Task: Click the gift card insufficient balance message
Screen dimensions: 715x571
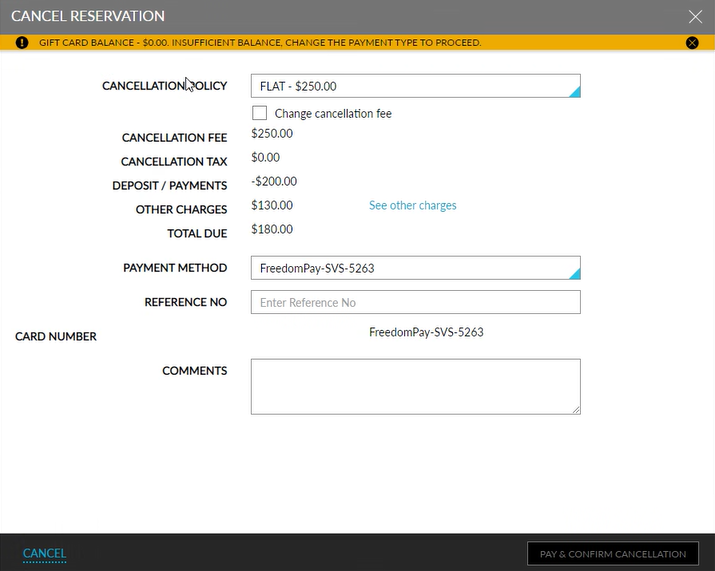Action: click(x=260, y=42)
